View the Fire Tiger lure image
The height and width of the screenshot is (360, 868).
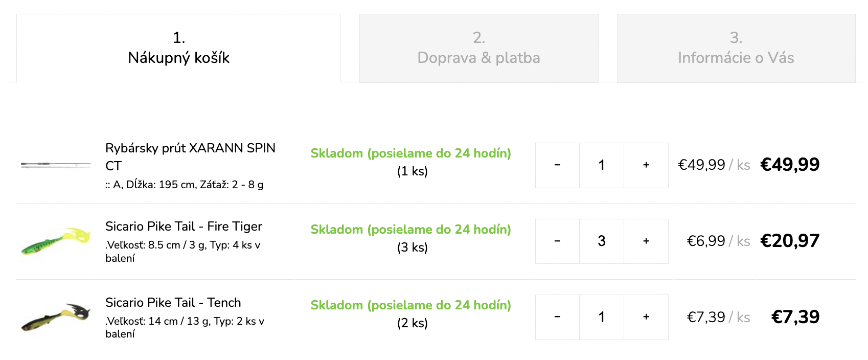point(56,241)
